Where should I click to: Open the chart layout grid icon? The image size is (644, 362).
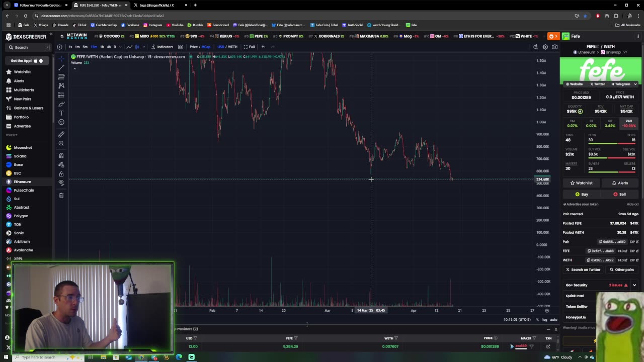tap(180, 47)
